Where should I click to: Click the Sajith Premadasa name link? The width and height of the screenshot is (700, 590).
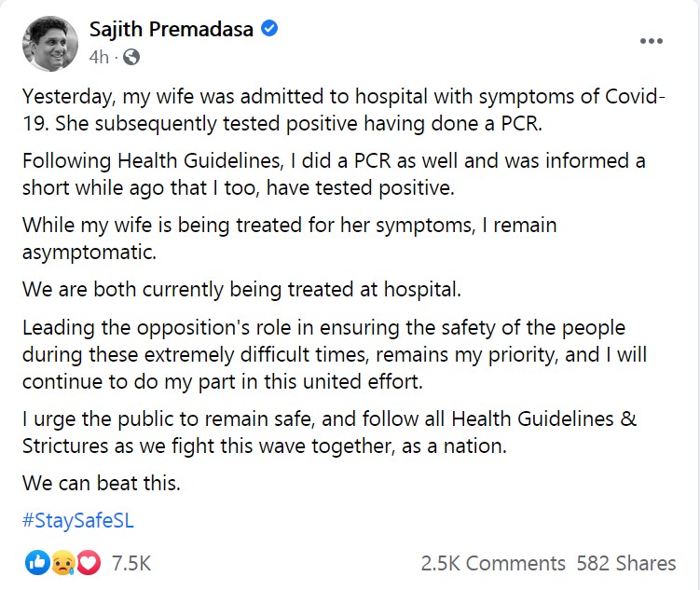(172, 30)
